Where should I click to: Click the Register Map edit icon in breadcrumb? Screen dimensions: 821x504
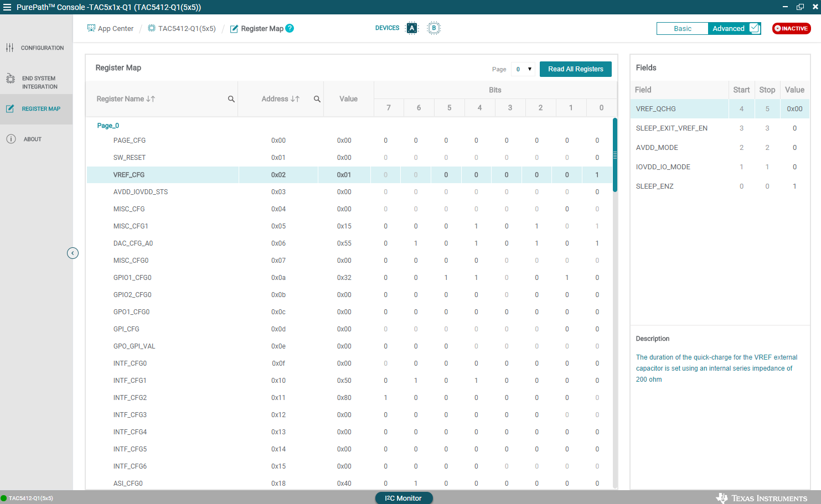[234, 29]
